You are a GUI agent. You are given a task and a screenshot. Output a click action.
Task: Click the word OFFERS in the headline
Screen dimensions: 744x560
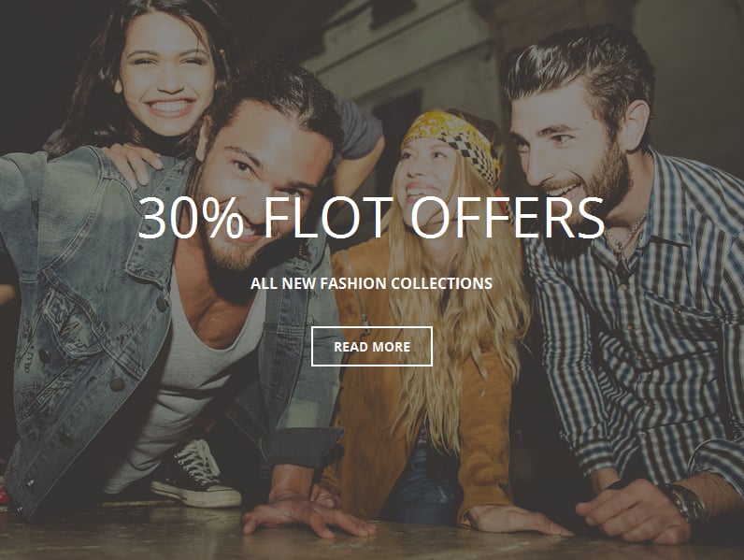pyautogui.click(x=508, y=217)
